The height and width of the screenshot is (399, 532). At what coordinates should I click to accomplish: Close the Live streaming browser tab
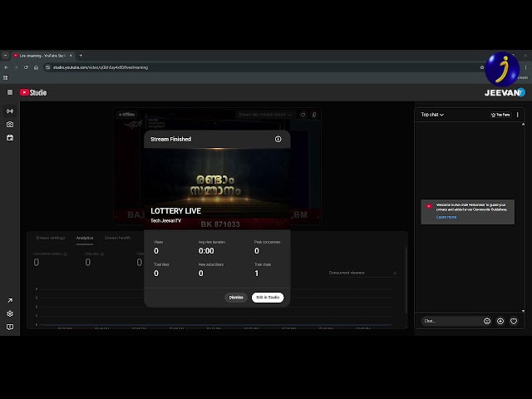pyautogui.click(x=71, y=56)
